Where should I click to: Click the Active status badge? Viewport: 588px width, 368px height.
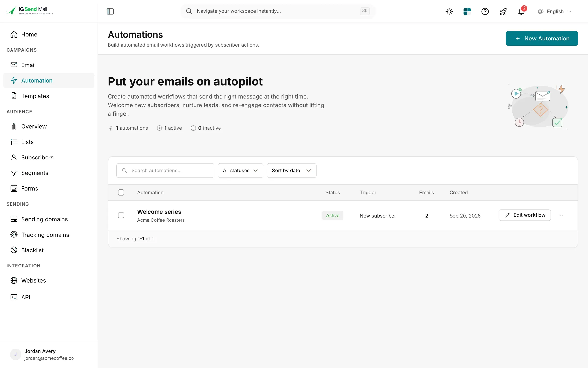[x=332, y=215]
